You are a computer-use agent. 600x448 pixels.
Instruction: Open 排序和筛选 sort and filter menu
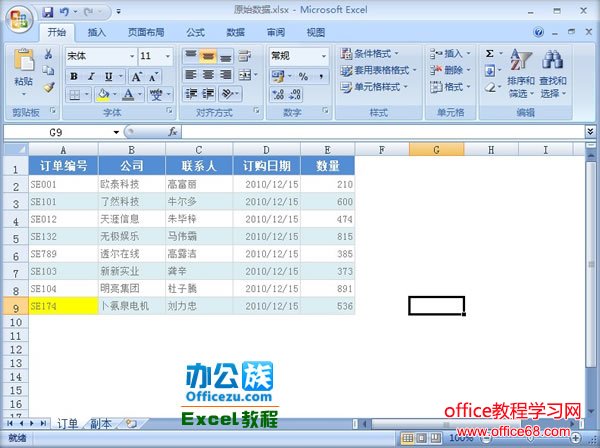click(521, 73)
